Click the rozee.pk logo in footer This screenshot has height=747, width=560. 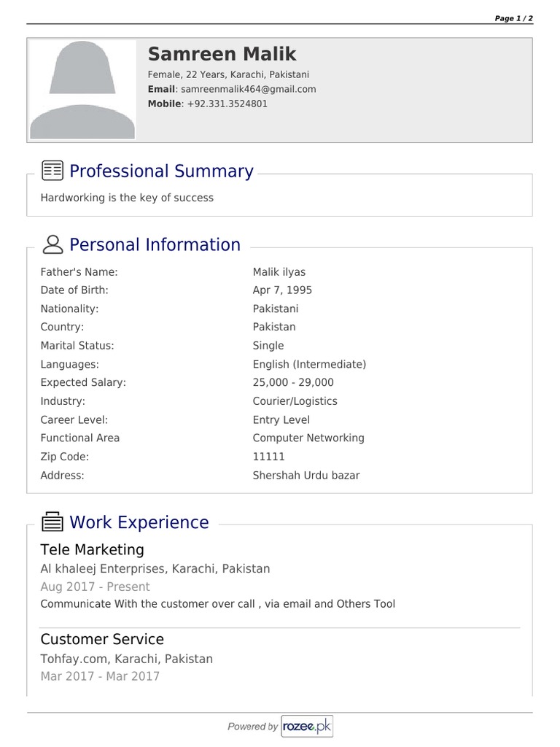tap(308, 726)
